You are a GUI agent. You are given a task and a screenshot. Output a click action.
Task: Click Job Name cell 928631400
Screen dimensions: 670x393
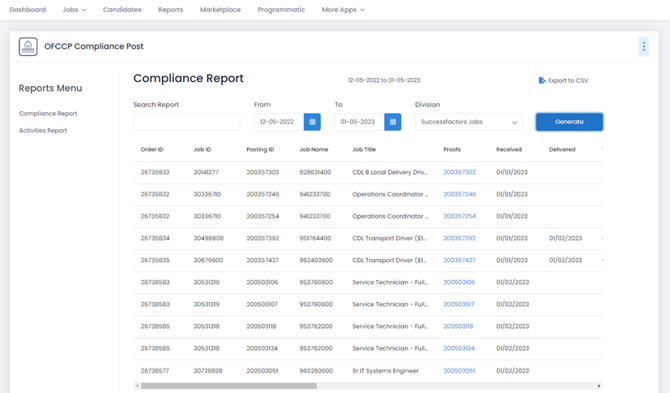[315, 172]
